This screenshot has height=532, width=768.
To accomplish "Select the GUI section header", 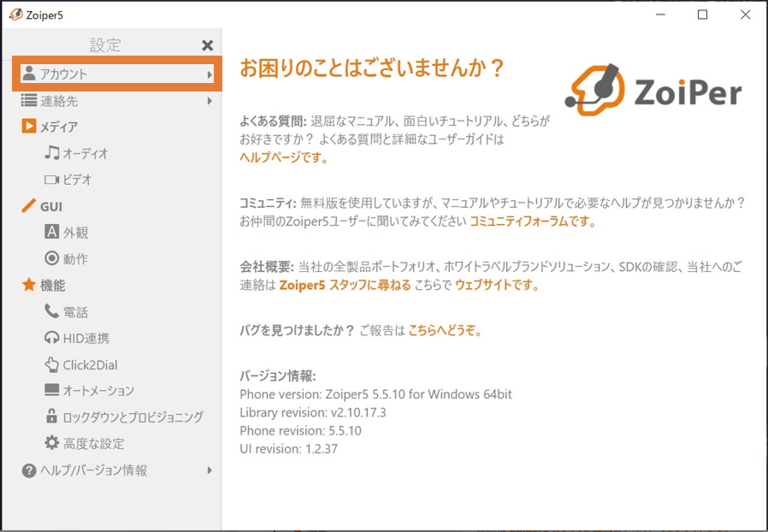I will (x=50, y=206).
